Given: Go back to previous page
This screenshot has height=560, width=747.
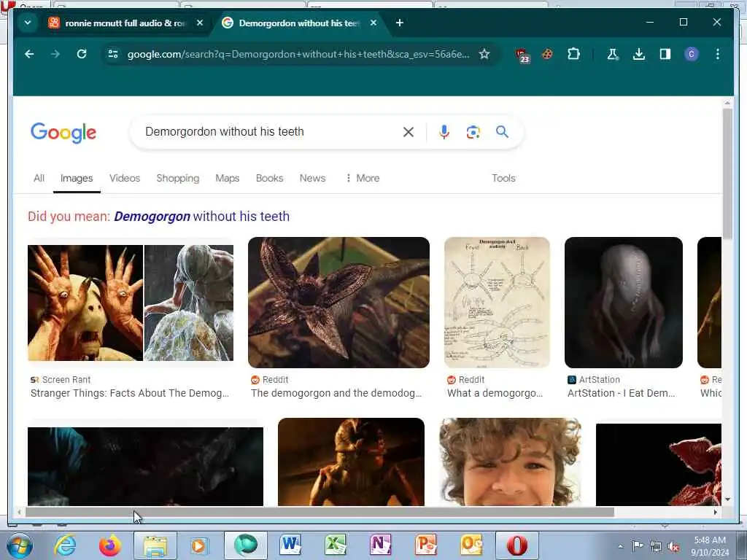Looking at the screenshot, I should [x=29, y=54].
